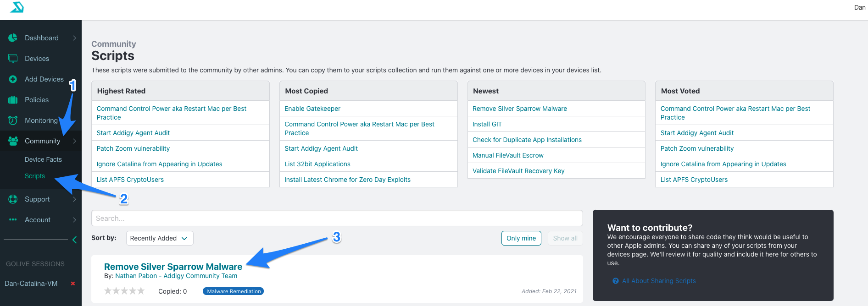Open Policies in the sidebar
Screen dimensions: 868x306
pyautogui.click(x=37, y=100)
